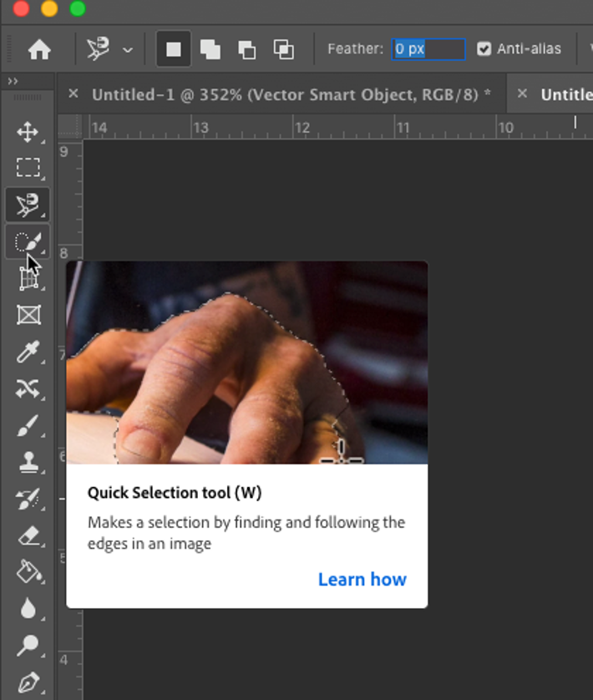Expand the toolbar with double-arrow

coord(13,81)
